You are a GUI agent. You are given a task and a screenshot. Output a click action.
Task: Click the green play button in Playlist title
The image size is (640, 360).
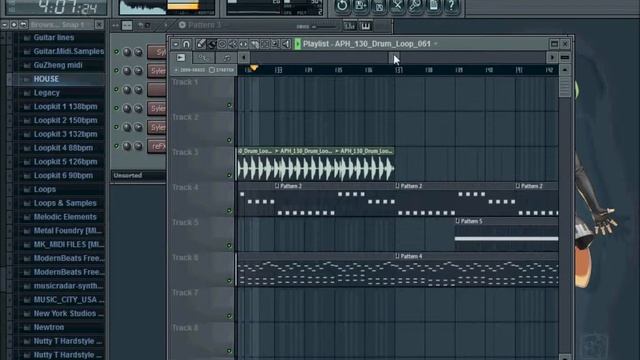(298, 44)
